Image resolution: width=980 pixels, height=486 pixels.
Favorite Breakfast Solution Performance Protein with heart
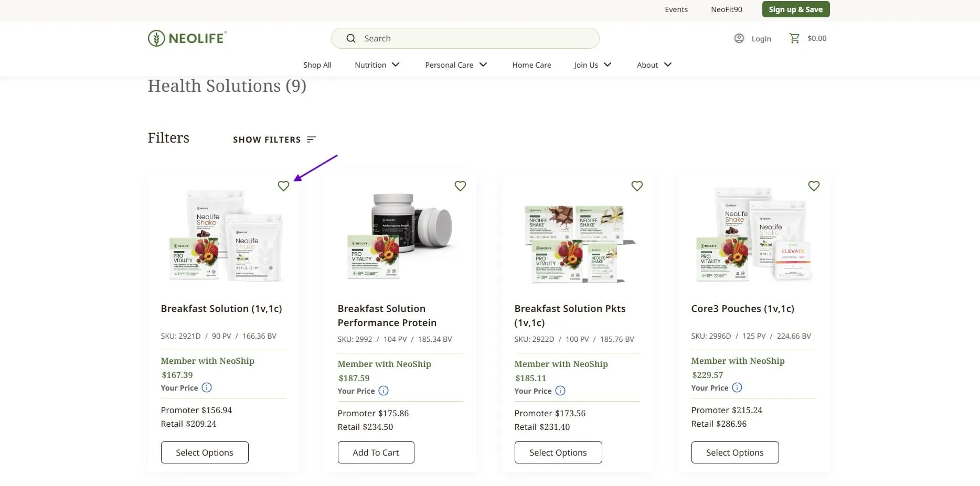[x=460, y=186]
